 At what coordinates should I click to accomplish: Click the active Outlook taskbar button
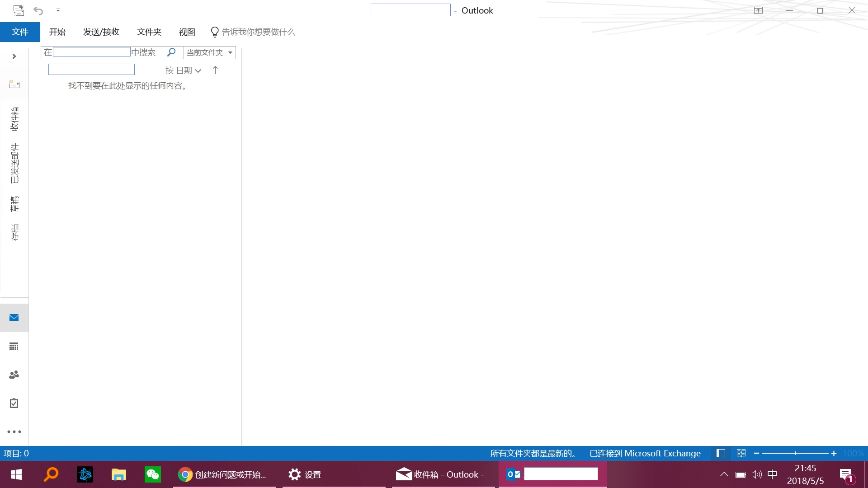[x=553, y=474]
